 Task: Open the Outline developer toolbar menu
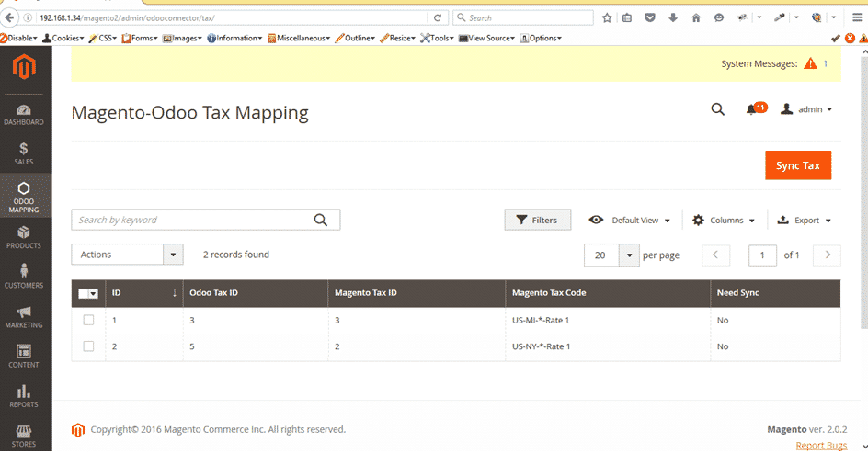[x=356, y=38]
